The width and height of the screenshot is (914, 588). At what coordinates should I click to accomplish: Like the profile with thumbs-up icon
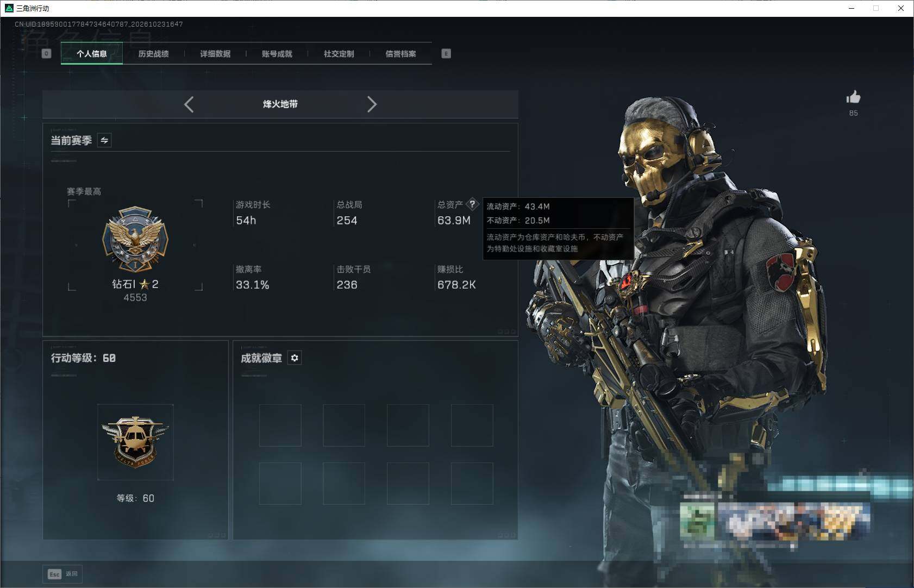853,97
